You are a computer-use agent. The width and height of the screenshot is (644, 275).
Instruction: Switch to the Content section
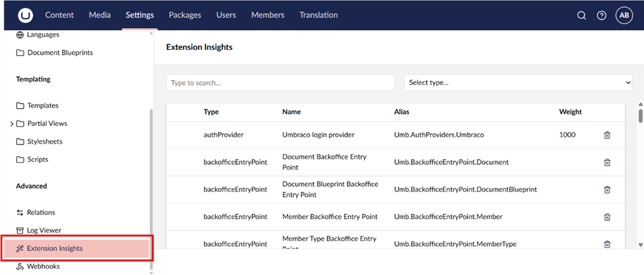click(x=60, y=15)
